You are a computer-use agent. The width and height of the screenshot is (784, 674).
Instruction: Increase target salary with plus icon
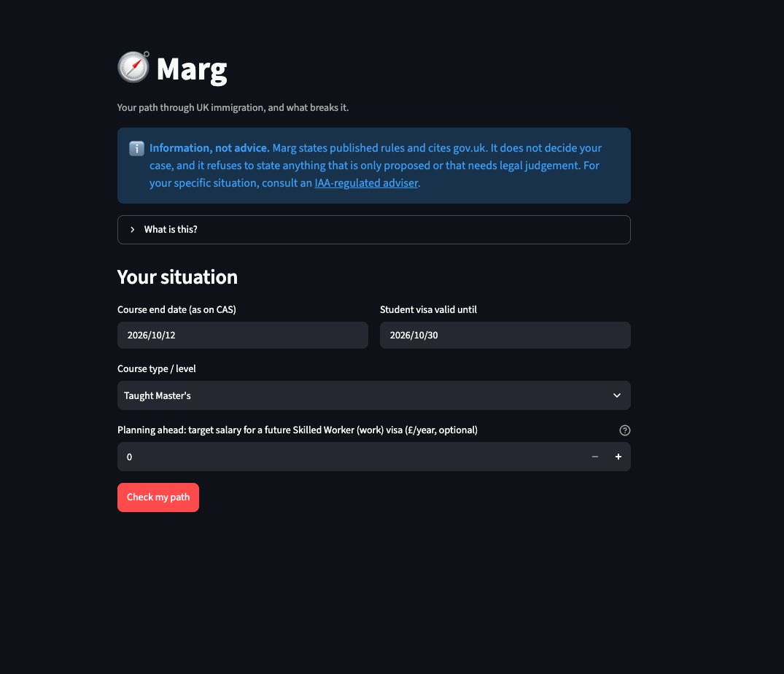[x=618, y=457]
